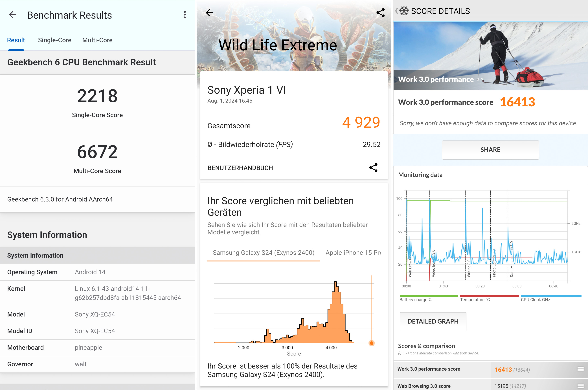This screenshot has height=390, width=588.
Task: Tap the share icon beside Benutzerhandbuch
Action: click(x=373, y=168)
